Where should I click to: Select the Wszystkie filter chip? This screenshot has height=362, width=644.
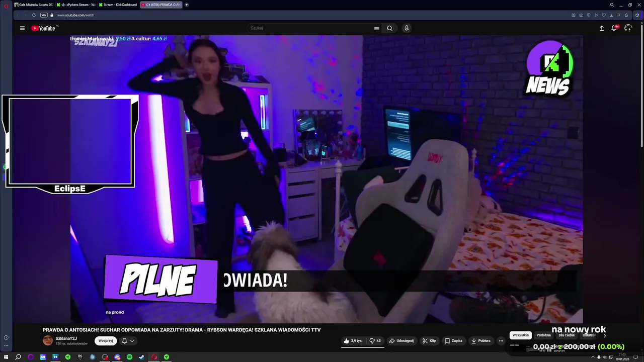[520, 335]
